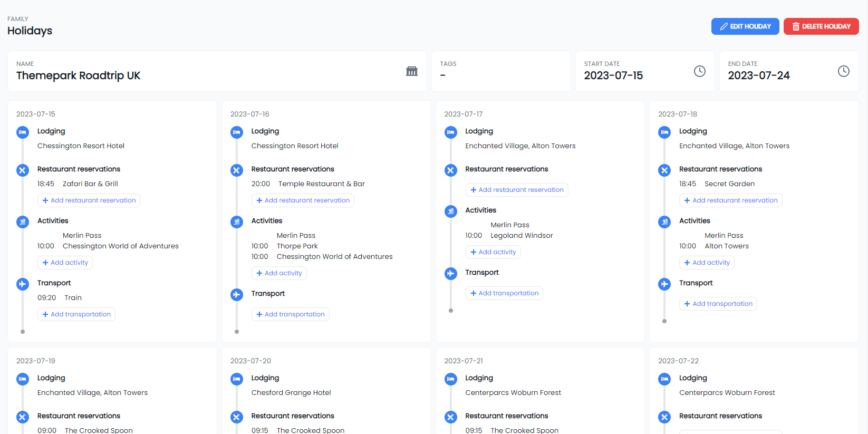Add activity on 2023-07-15

coord(65,263)
